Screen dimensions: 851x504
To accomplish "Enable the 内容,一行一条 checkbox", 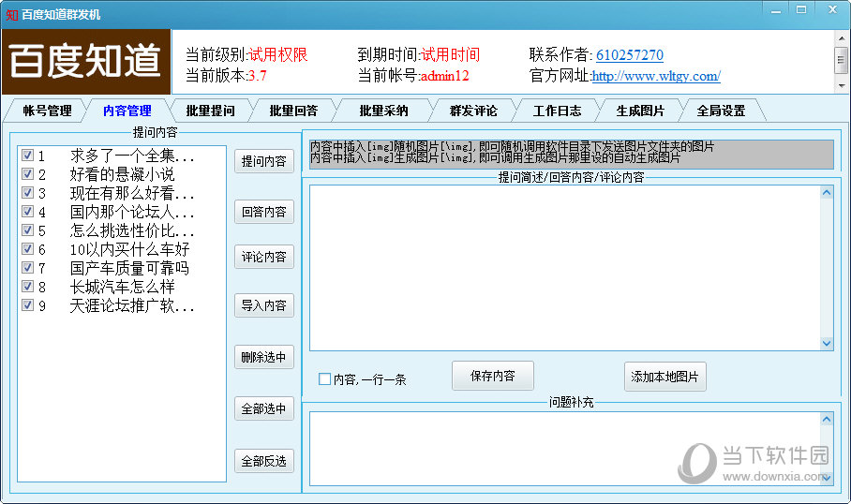I will (324, 379).
